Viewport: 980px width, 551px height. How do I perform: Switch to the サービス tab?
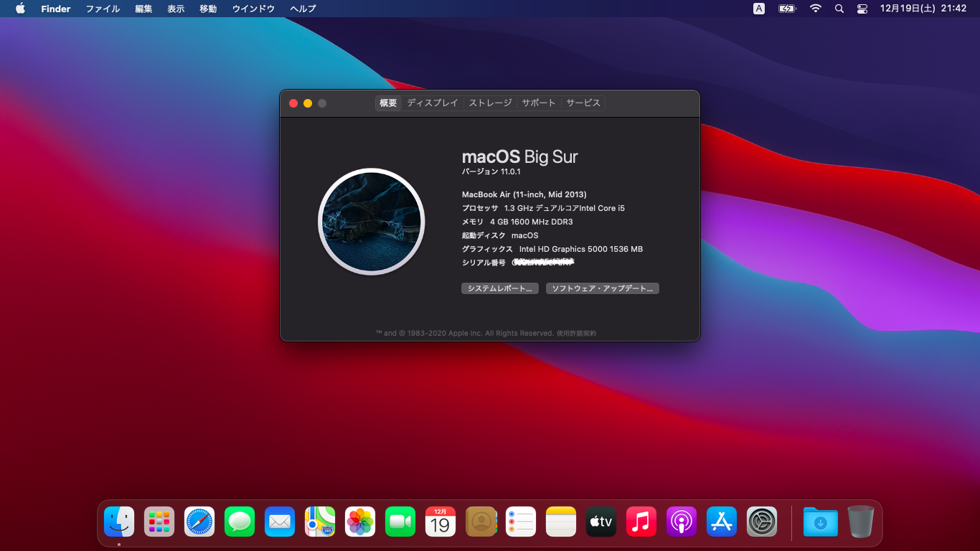[x=583, y=103]
